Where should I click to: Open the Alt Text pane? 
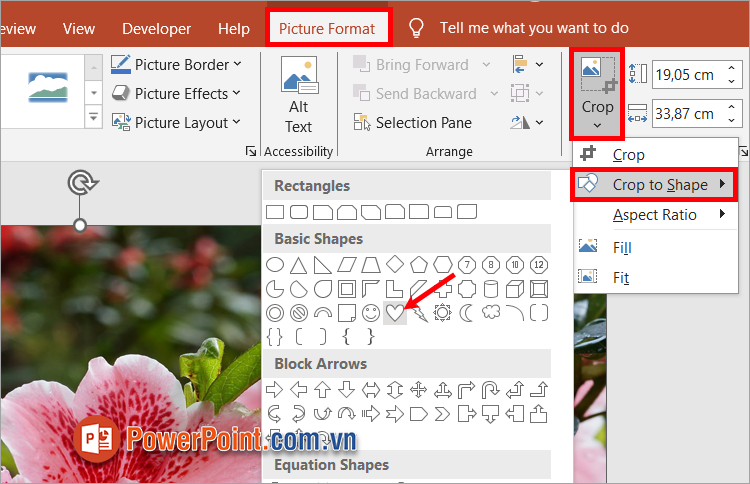[x=298, y=96]
